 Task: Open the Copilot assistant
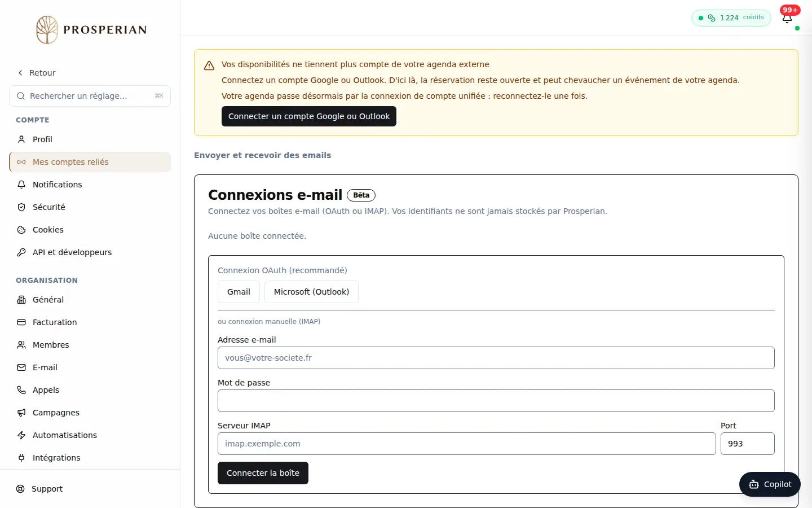click(770, 484)
